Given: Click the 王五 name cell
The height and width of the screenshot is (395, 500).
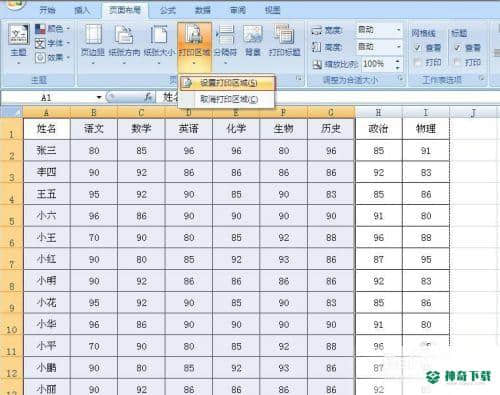Looking at the screenshot, I should (x=46, y=194).
